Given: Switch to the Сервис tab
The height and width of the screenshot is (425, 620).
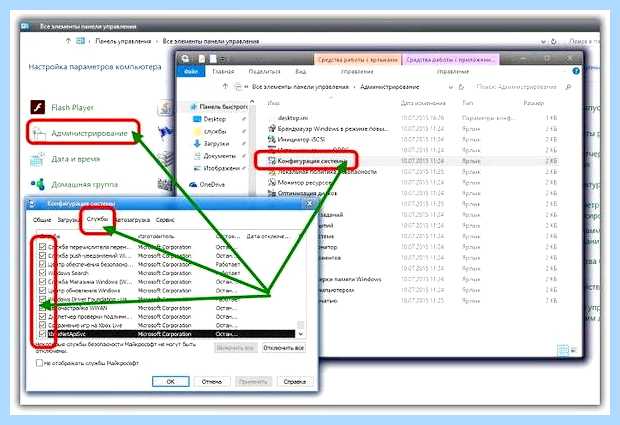Looking at the screenshot, I should [165, 220].
